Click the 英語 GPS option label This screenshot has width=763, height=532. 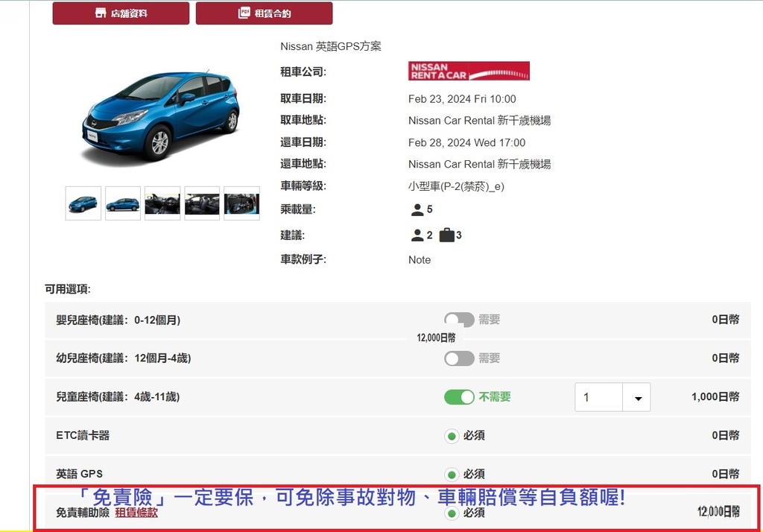pyautogui.click(x=79, y=474)
